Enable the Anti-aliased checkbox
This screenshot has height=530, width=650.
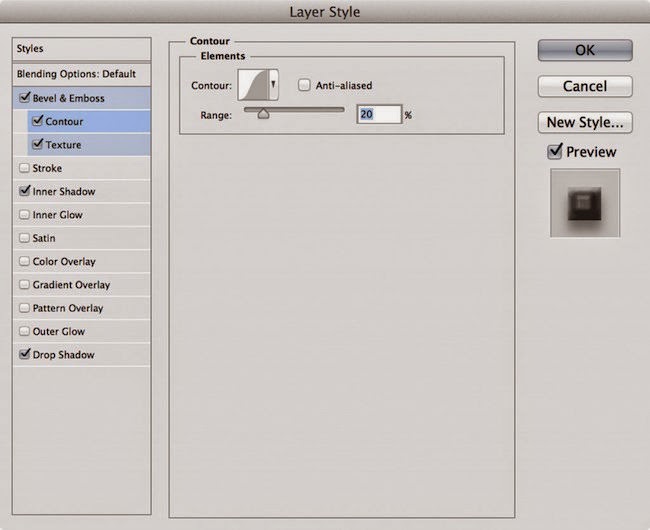[304, 85]
